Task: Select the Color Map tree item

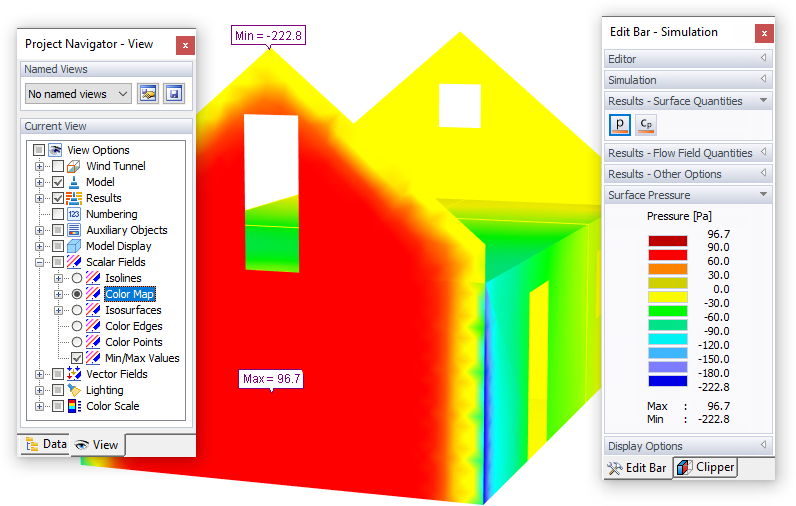Action: (x=129, y=294)
